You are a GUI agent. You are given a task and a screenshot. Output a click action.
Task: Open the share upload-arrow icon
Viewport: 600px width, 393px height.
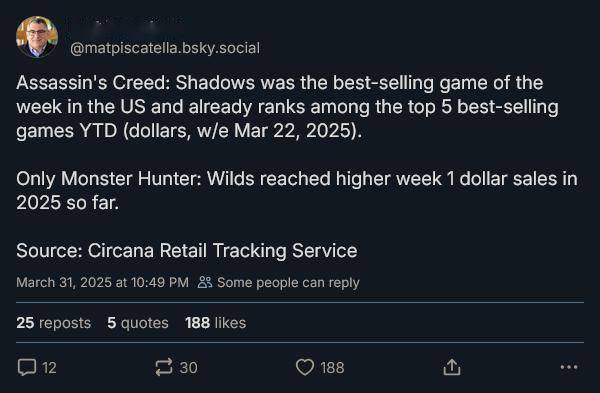click(x=452, y=367)
